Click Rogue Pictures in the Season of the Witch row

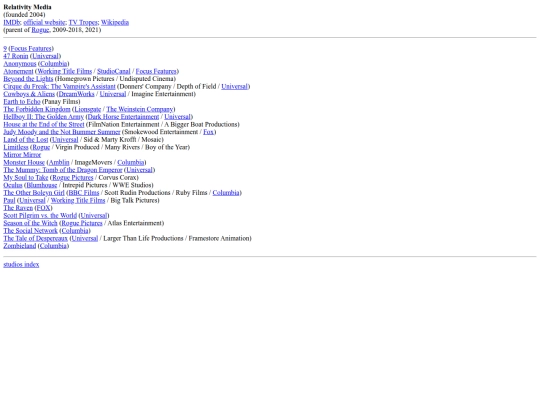[82, 223]
